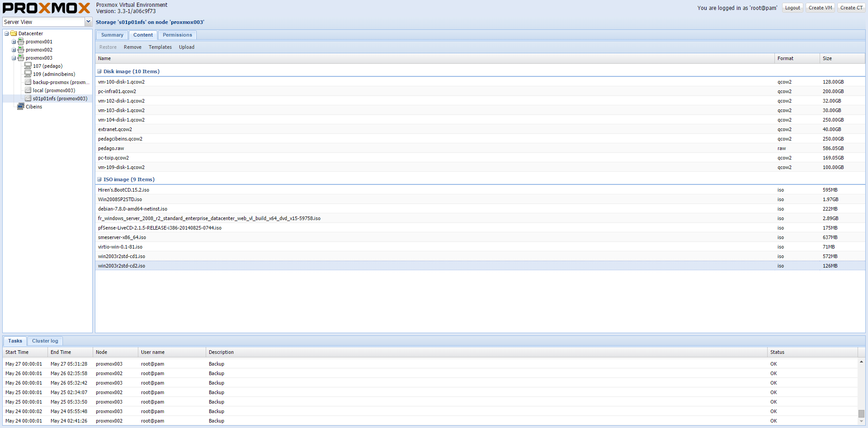
Task: Click the VM 109 (admincibeins) monitor icon
Action: (x=28, y=74)
